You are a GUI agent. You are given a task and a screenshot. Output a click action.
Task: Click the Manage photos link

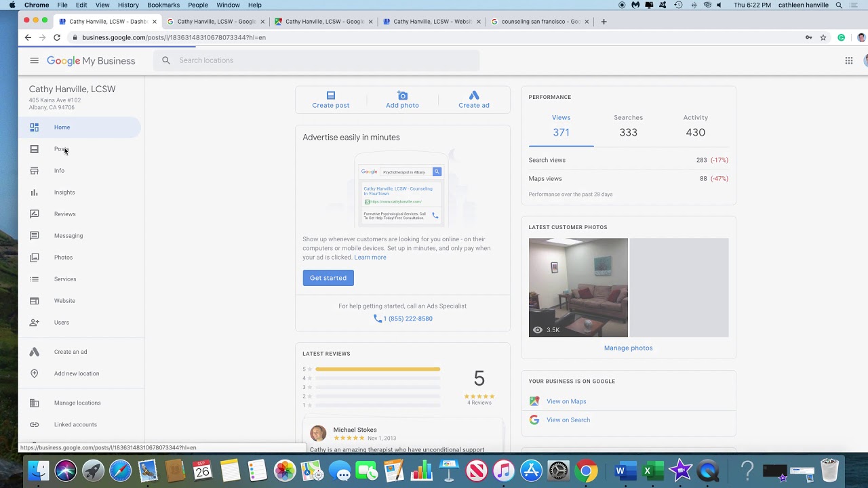coord(629,348)
